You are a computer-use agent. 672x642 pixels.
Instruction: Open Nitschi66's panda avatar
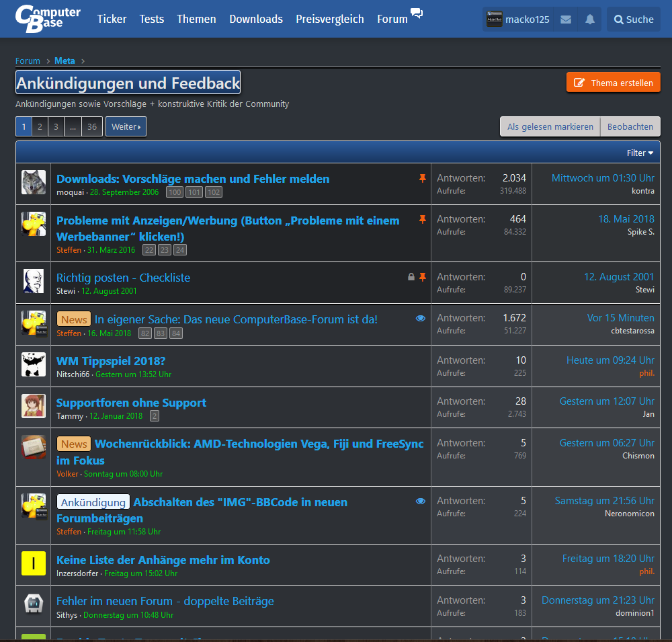[x=34, y=364]
